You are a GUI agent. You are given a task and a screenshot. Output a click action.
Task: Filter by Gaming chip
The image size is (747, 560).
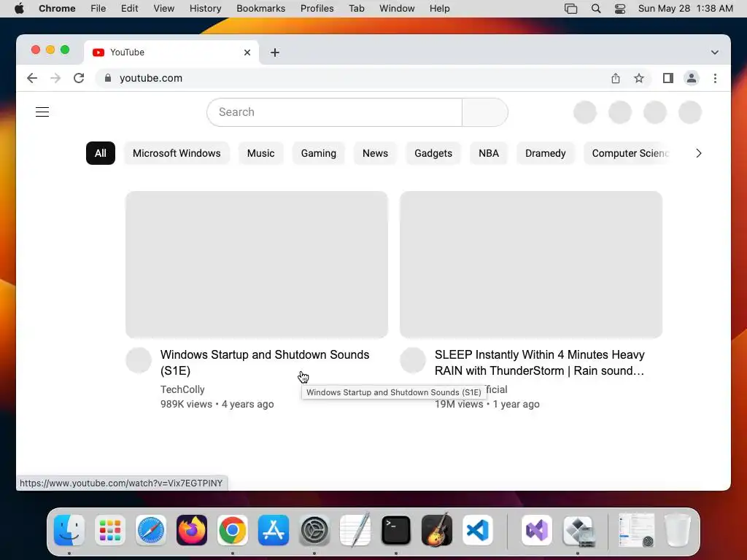tap(318, 153)
